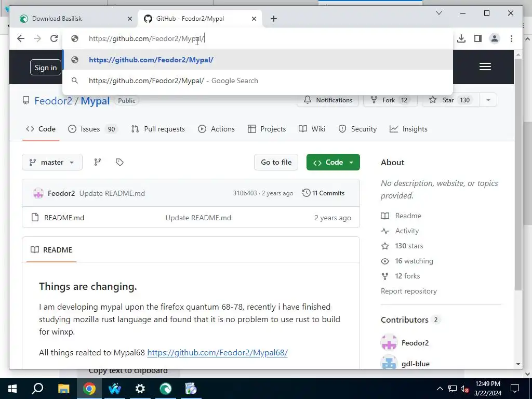Open the Readme link in About
The height and width of the screenshot is (399, 532).
401,216
